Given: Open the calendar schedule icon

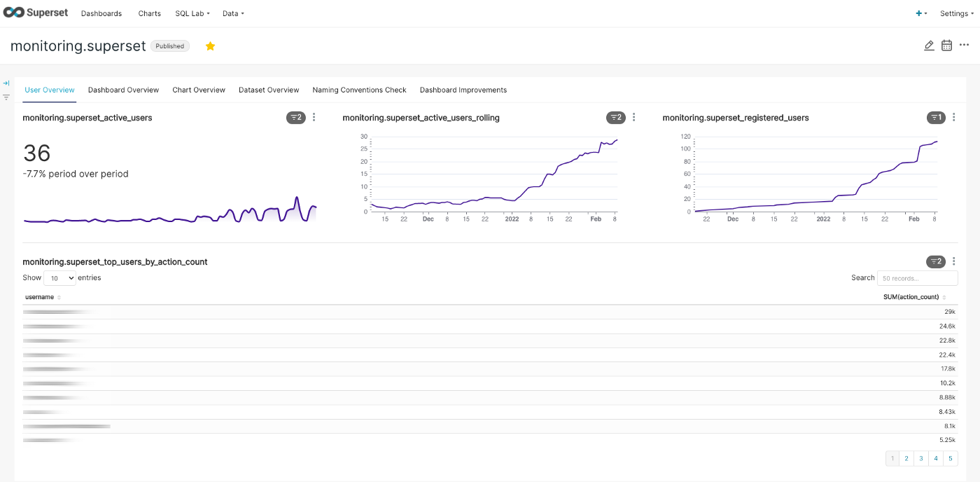Looking at the screenshot, I should point(946,46).
